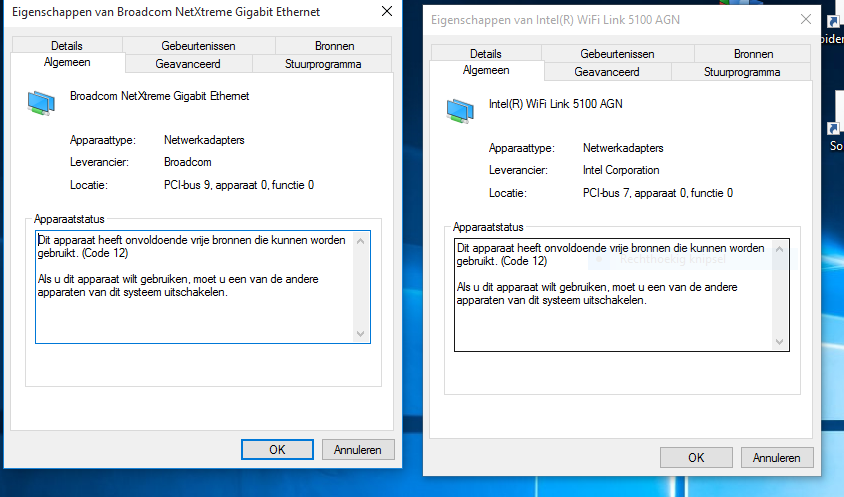The height and width of the screenshot is (497, 844).
Task: Open Details tab in Broadcom properties window
Action: click(67, 46)
